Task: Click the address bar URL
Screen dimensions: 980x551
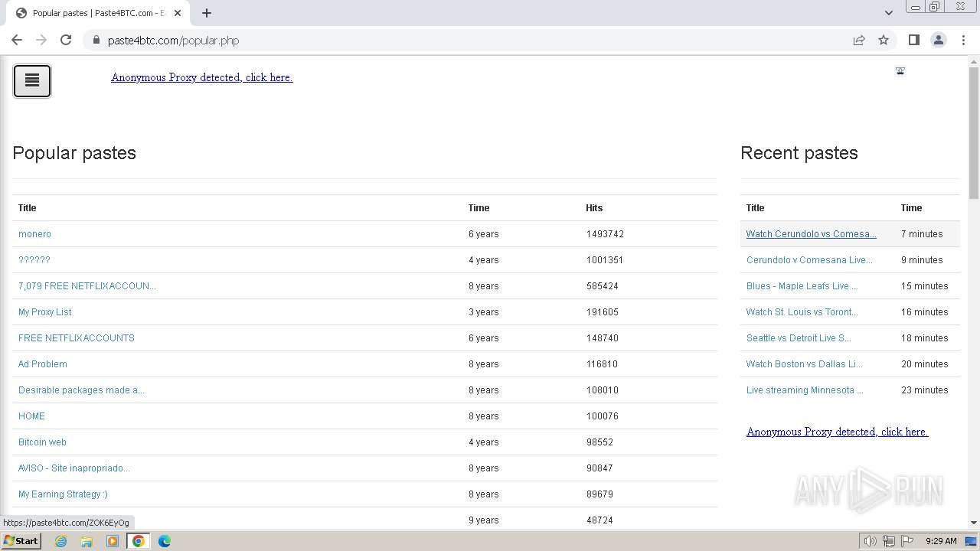Action: [x=173, y=41]
